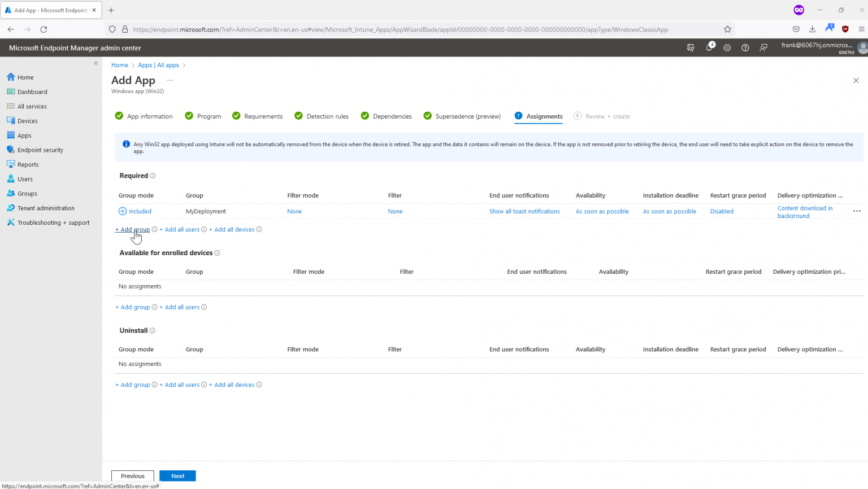Open the user account frank@6067hj menu
The height and width of the screenshot is (489, 868).
tap(823, 48)
